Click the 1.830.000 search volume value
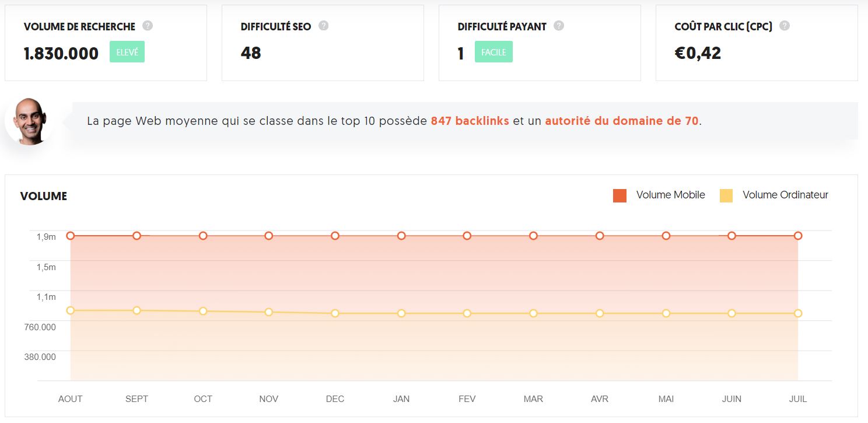The image size is (868, 423). 61,53
